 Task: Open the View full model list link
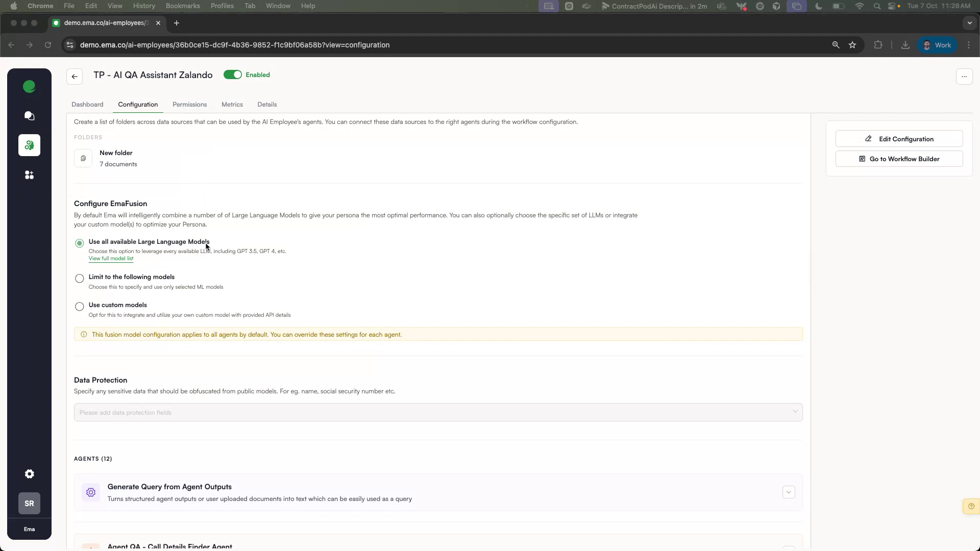pyautogui.click(x=111, y=259)
